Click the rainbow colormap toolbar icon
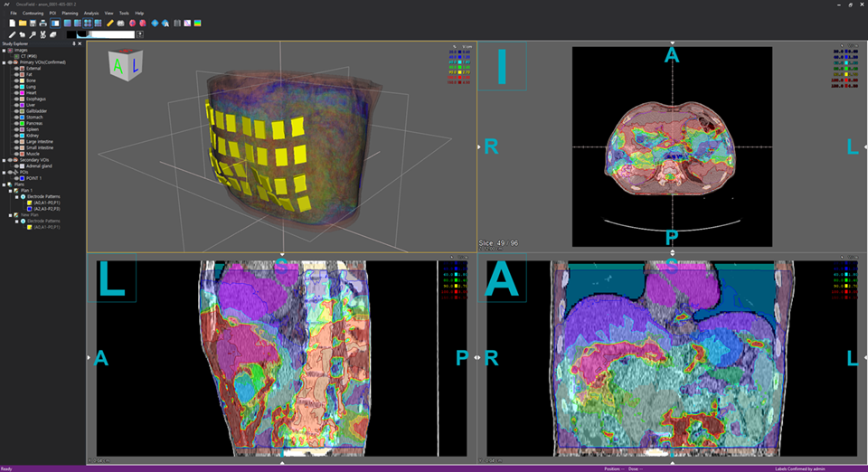 pos(198,24)
